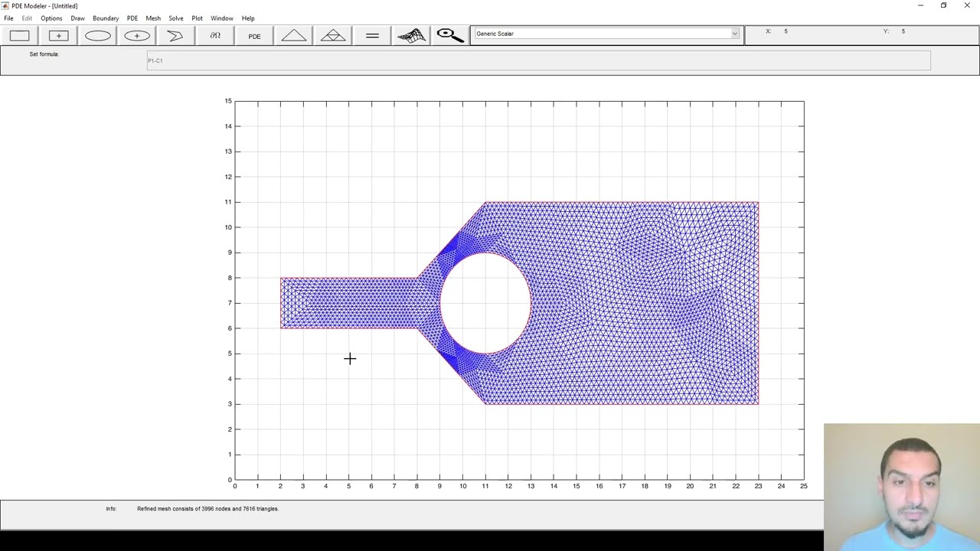
Task: Open PDE specification button in toolbar
Action: (254, 36)
